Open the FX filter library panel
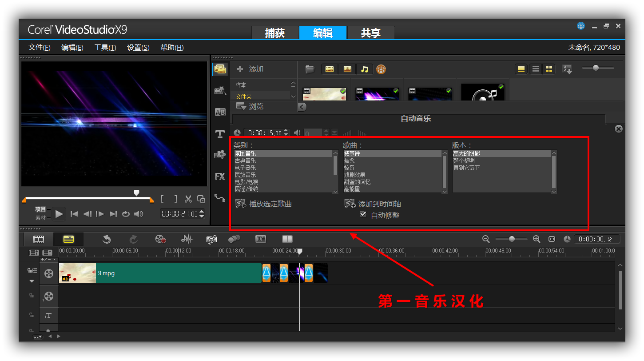This screenshot has width=644, height=361. pos(220,176)
